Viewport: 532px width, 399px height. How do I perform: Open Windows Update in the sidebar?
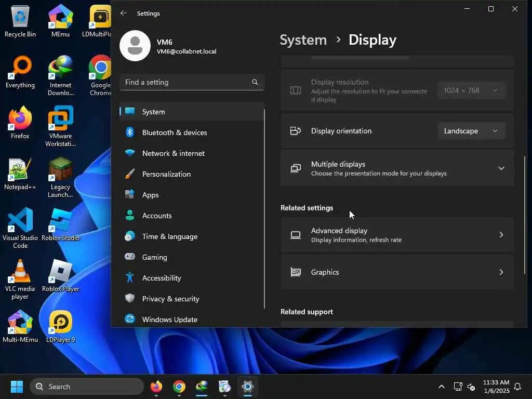coord(192,320)
